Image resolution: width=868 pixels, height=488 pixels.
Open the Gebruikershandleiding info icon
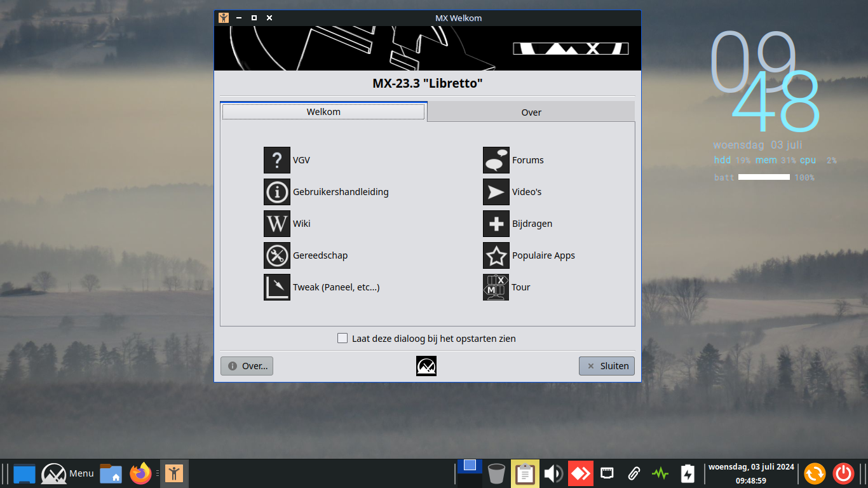tap(276, 192)
